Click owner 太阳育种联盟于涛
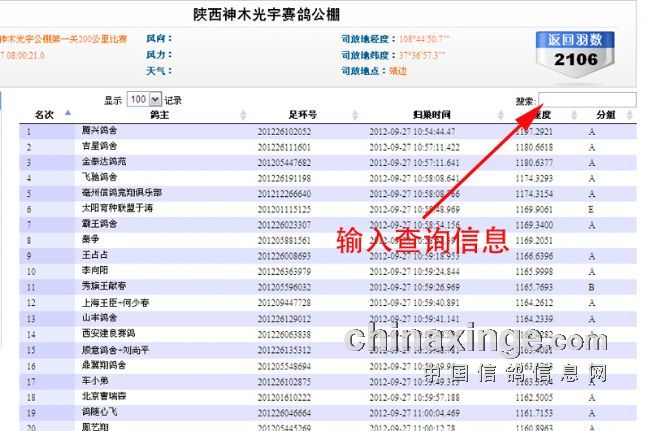Image resolution: width=650 pixels, height=431 pixels. (x=117, y=208)
